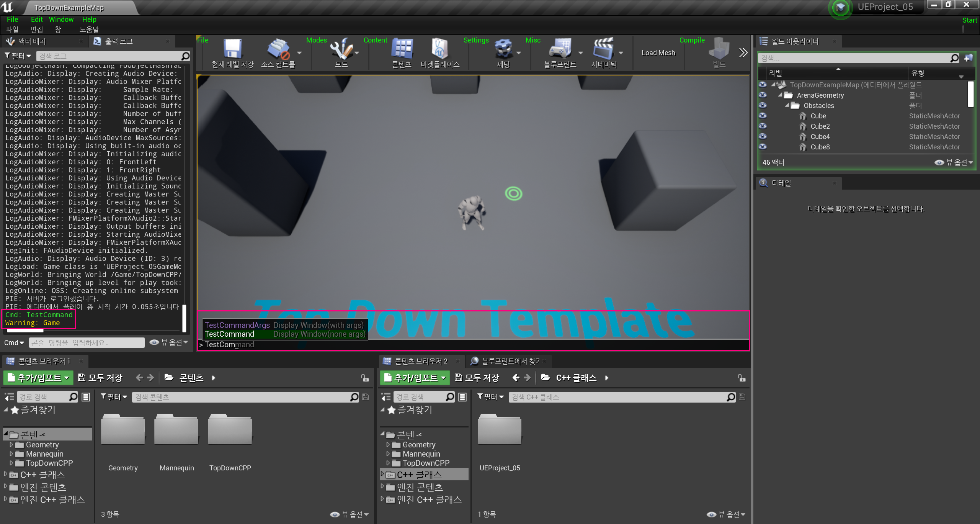Click the Load Mesh button

coord(658,53)
